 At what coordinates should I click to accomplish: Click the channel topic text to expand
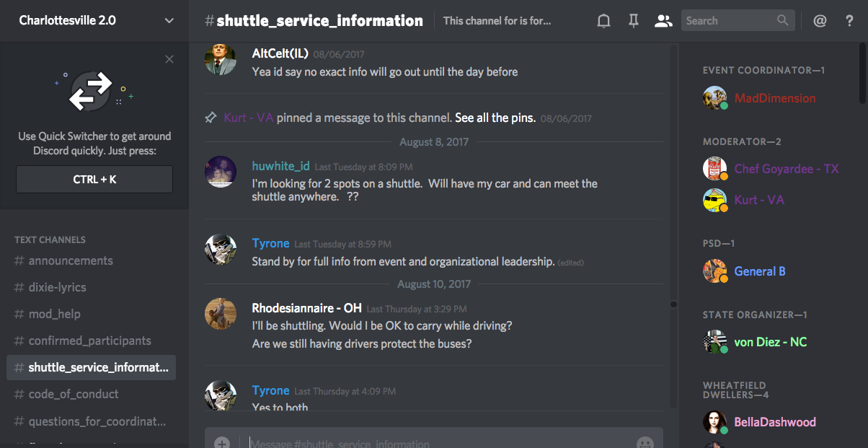point(497,21)
